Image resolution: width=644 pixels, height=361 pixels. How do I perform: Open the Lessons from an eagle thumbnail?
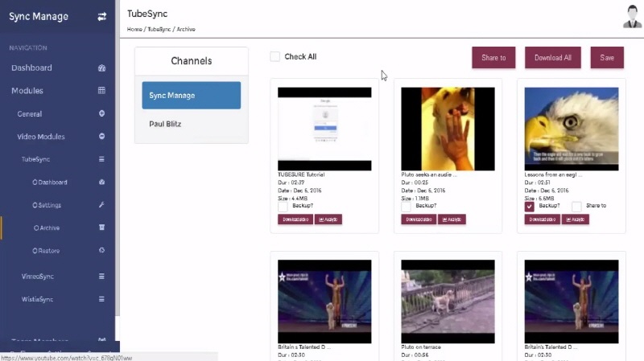click(572, 129)
